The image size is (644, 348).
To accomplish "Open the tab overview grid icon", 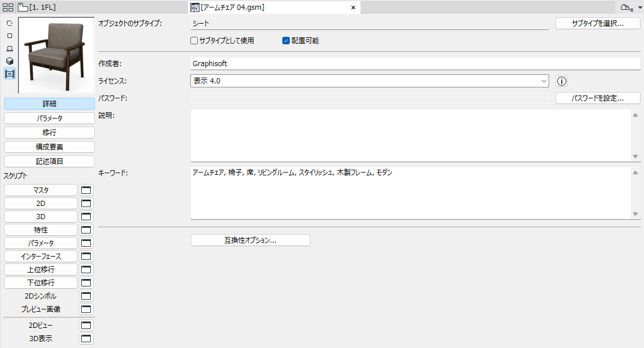I will point(8,7).
